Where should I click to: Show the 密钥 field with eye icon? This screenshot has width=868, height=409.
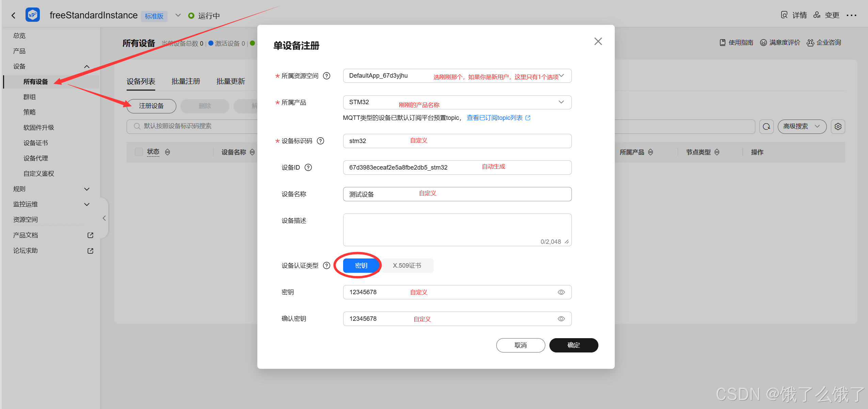tap(561, 292)
